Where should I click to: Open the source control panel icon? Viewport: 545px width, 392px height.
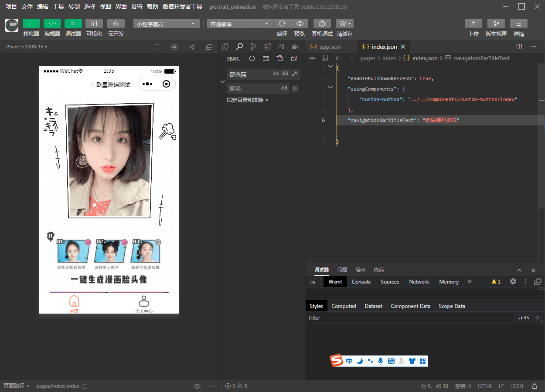tap(253, 47)
